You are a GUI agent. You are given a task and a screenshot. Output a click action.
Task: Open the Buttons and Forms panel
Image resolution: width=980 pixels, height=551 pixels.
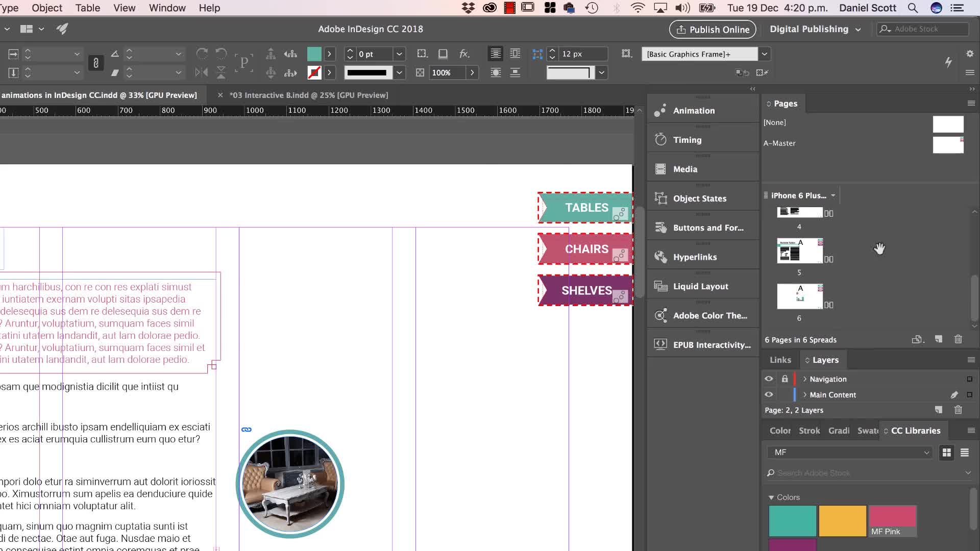tap(703, 228)
